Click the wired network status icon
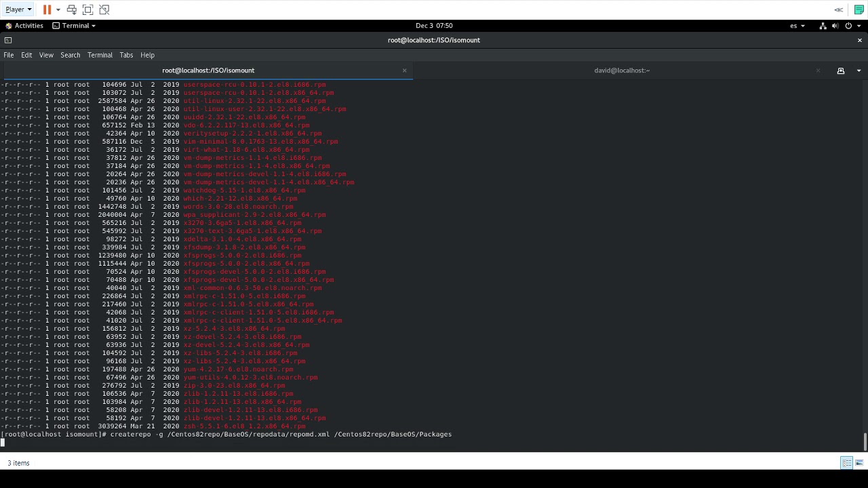The height and width of the screenshot is (488, 868). (x=823, y=26)
